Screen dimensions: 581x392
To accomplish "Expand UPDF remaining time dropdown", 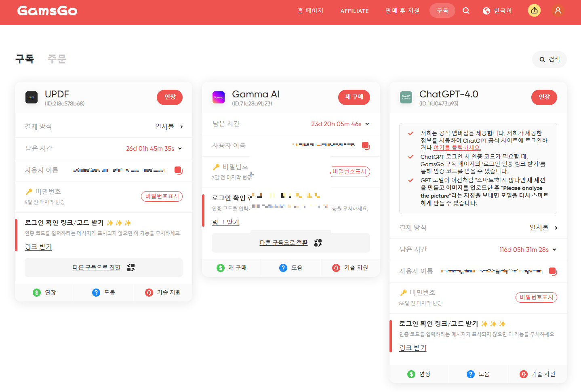I will coord(180,148).
